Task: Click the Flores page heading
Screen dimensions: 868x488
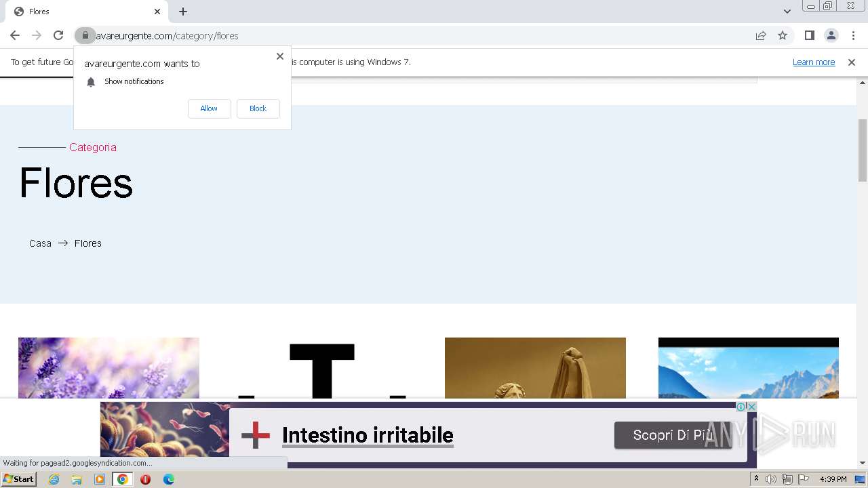Action: [x=76, y=183]
